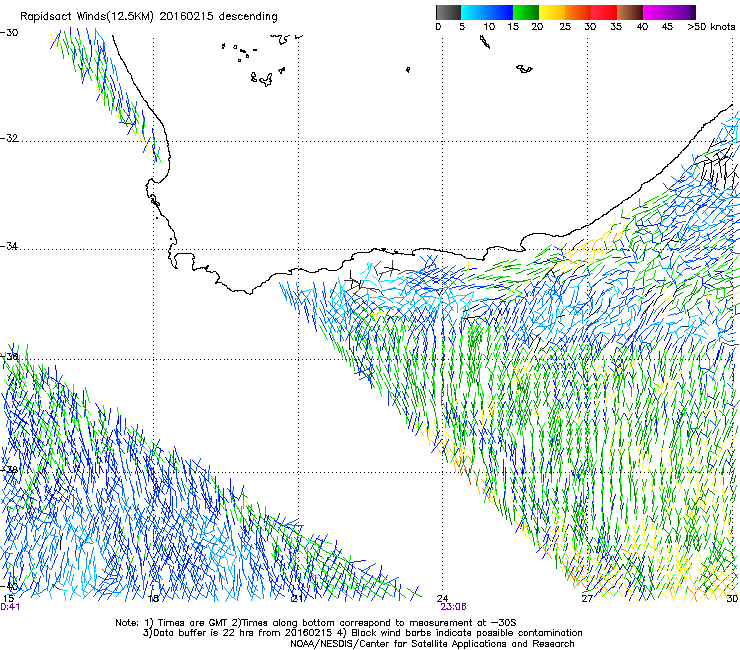Click the orange 25-30 knots legend swatch
Viewport: 740px width, 650px height.
pos(578,12)
